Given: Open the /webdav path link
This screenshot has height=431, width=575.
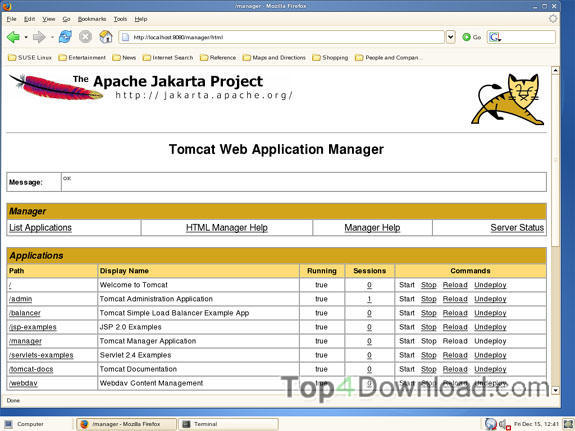Looking at the screenshot, I should coord(23,383).
